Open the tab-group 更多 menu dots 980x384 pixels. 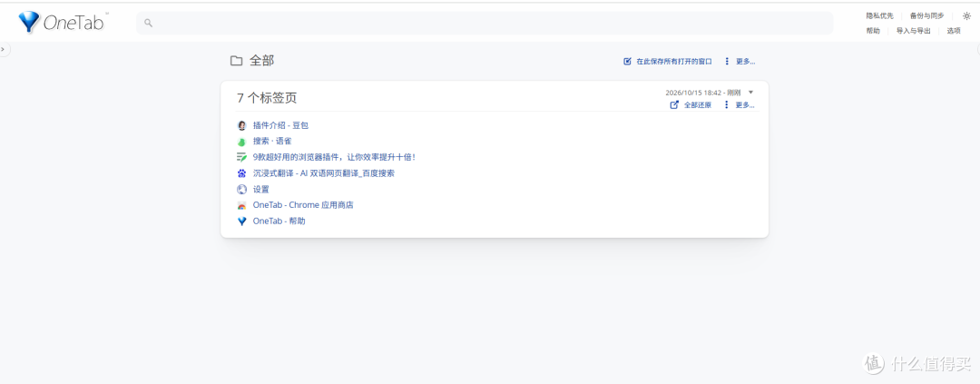click(x=727, y=105)
